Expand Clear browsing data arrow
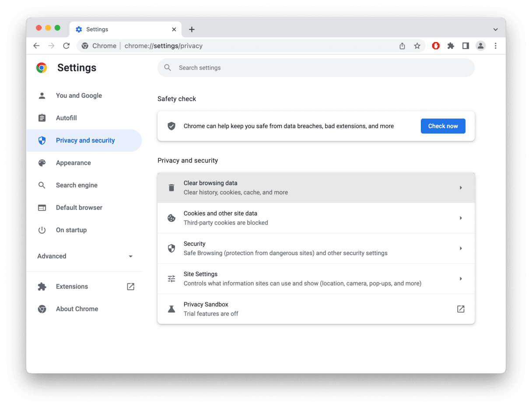 coord(461,188)
